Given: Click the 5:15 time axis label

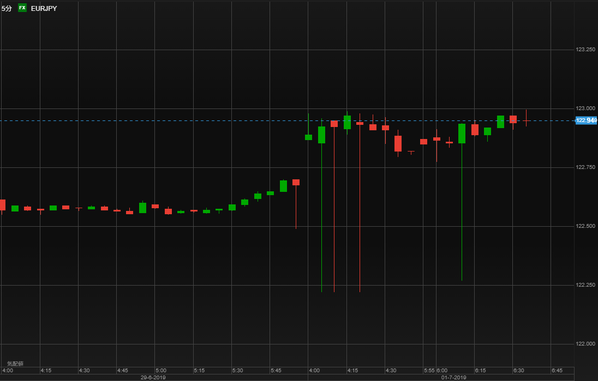Looking at the screenshot, I should [199, 371].
